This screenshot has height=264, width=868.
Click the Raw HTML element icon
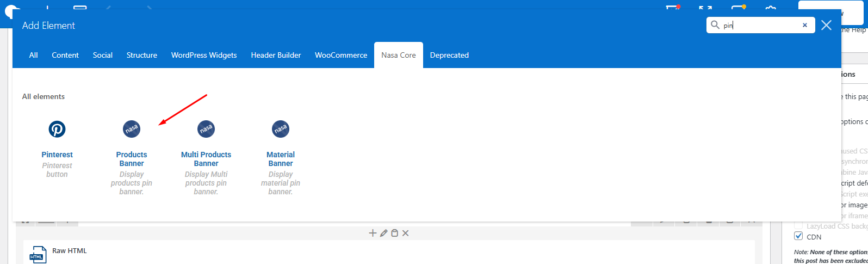coord(38,255)
